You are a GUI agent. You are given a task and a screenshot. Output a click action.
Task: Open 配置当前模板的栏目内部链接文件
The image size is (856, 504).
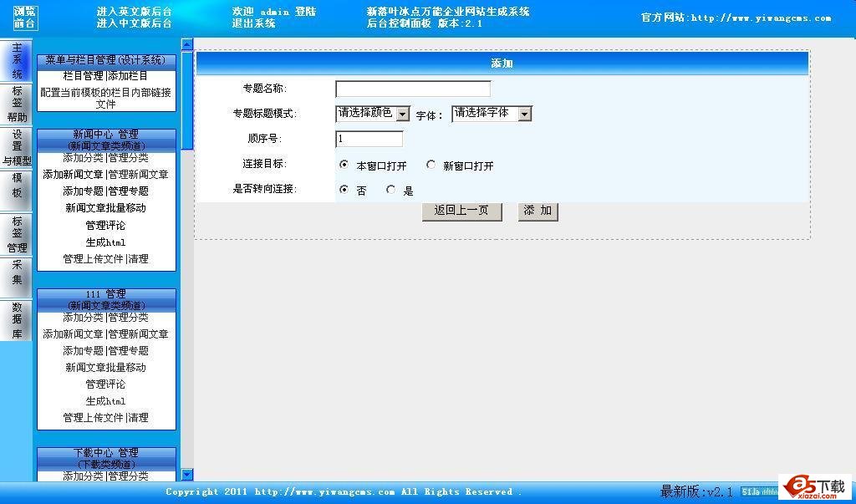tap(106, 99)
